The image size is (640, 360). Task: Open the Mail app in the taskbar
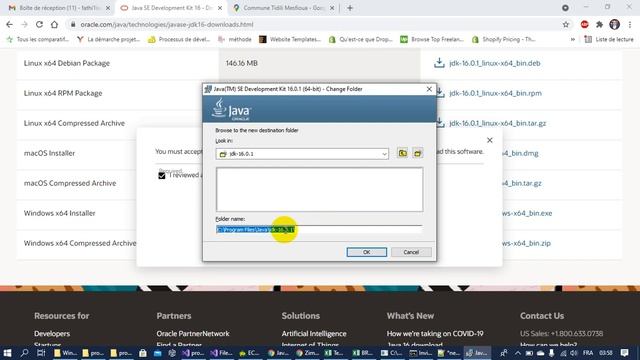158,353
